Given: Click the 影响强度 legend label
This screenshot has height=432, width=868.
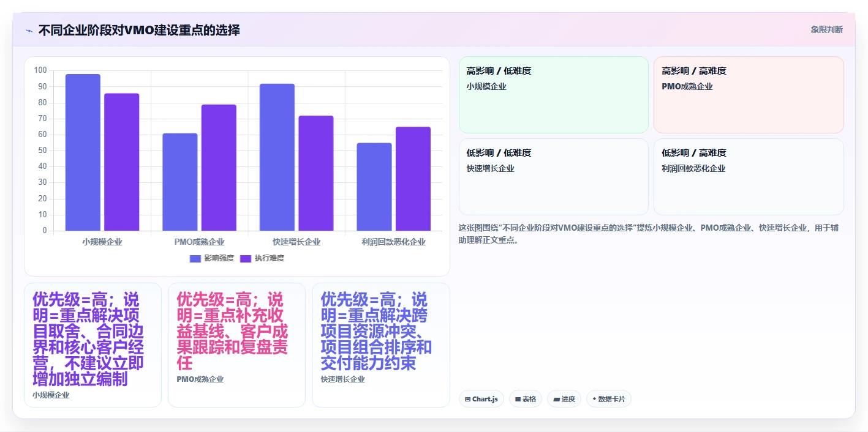Looking at the screenshot, I should point(219,258).
